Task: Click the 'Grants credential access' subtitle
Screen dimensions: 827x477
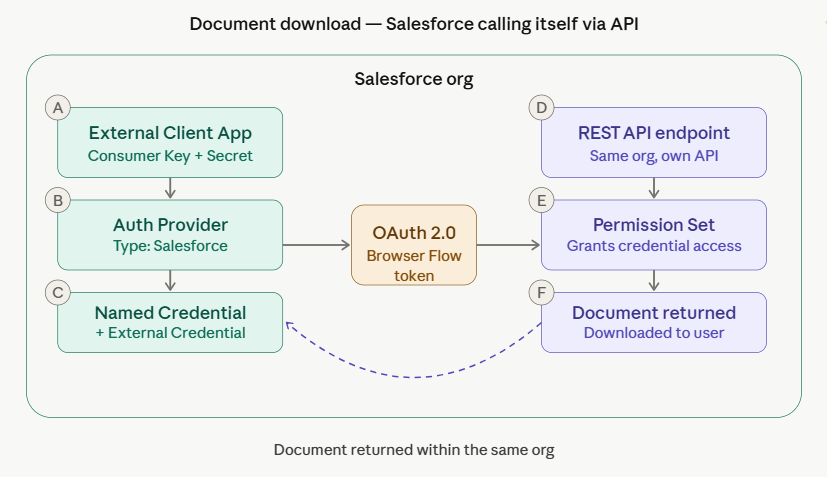Action: pos(654,246)
